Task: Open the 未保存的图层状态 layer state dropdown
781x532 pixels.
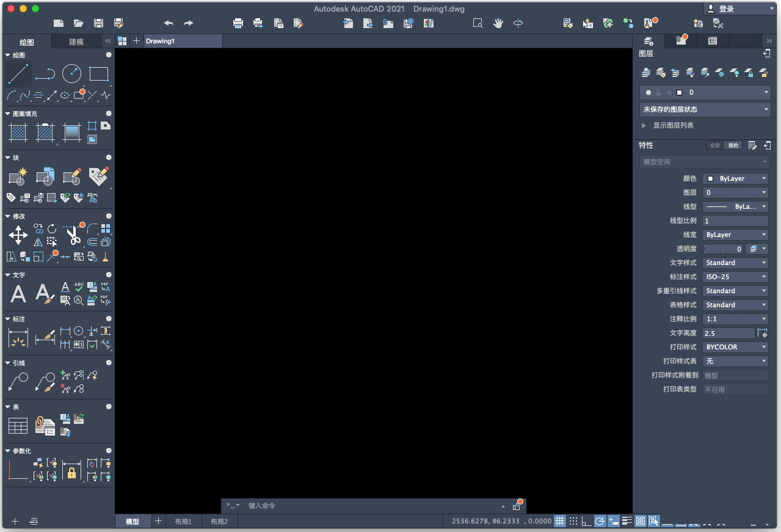Action: [x=704, y=109]
